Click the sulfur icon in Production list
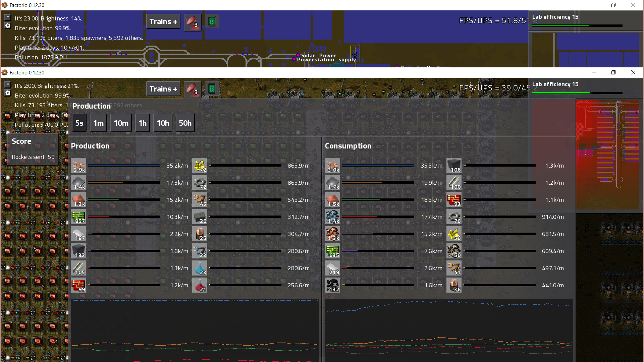 tap(200, 166)
